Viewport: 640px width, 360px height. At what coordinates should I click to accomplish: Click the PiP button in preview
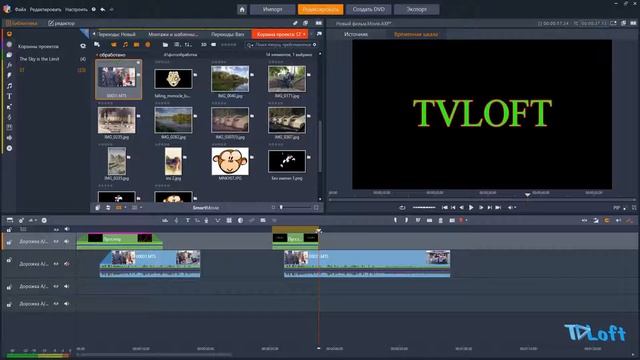pyautogui.click(x=616, y=208)
